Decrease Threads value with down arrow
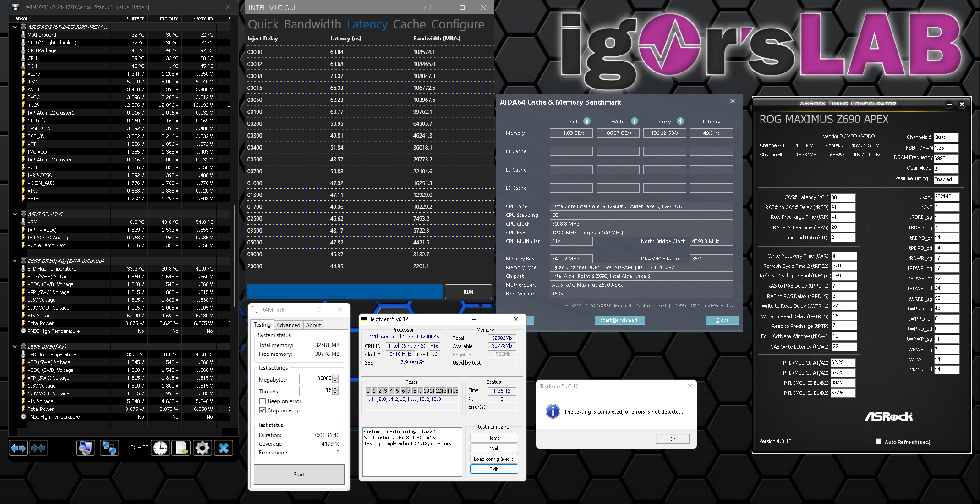This screenshot has height=504, width=980. point(336,393)
